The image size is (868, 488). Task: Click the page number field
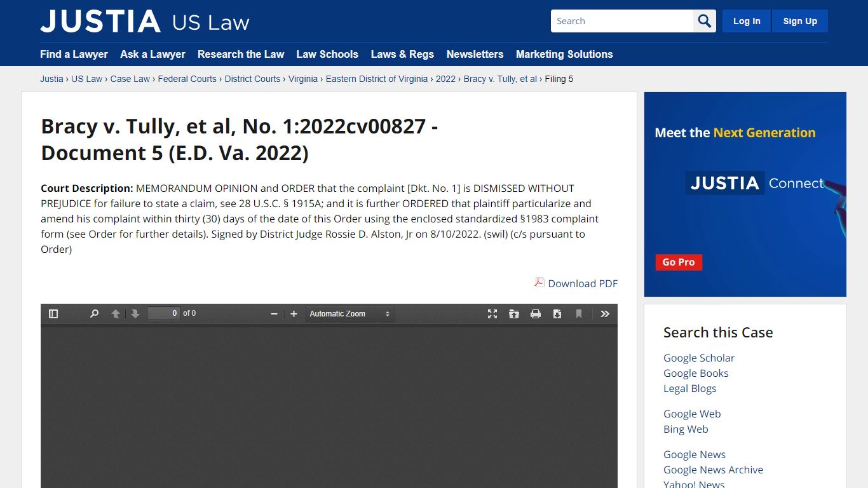164,313
